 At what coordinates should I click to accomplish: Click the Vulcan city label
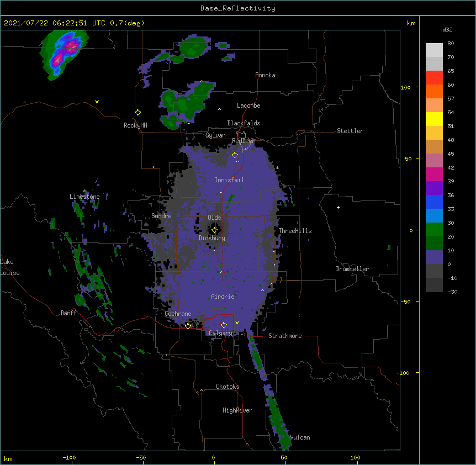(x=300, y=437)
